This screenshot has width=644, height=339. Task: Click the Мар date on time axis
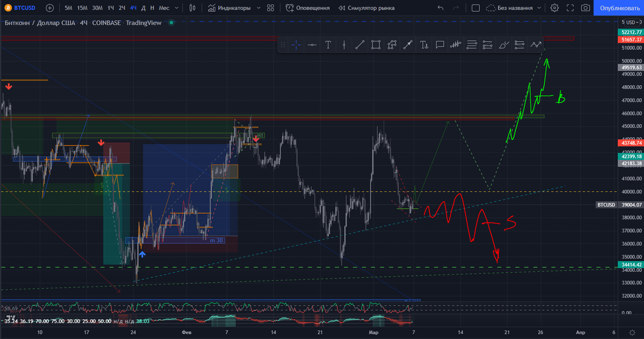373,333
